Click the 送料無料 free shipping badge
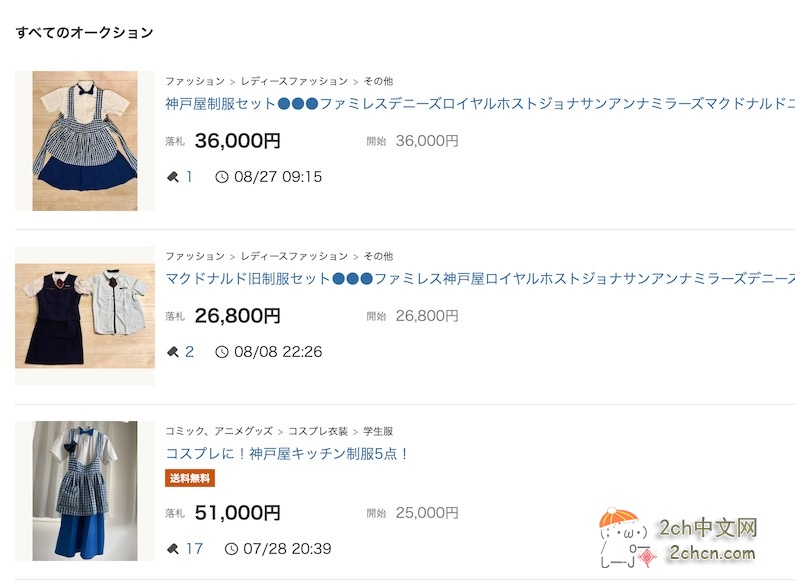 click(x=190, y=478)
